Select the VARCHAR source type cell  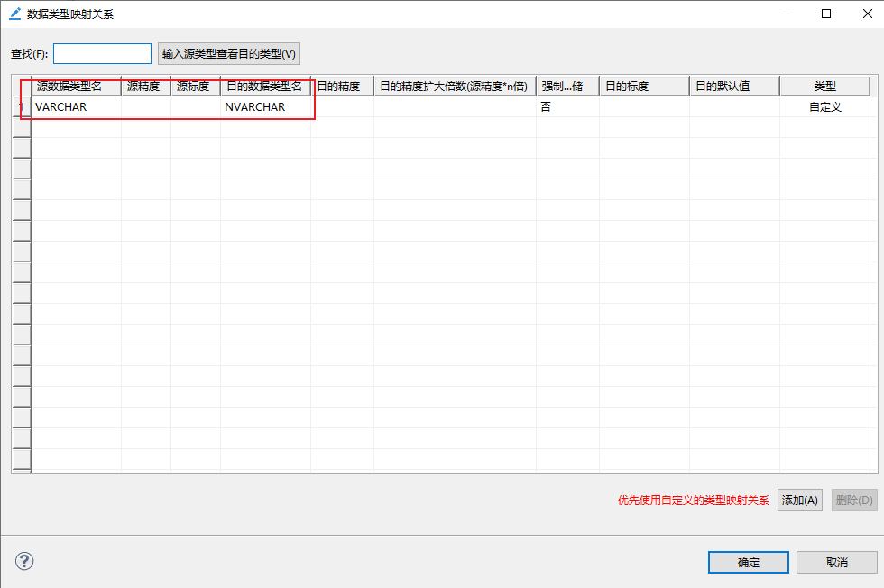[76, 107]
